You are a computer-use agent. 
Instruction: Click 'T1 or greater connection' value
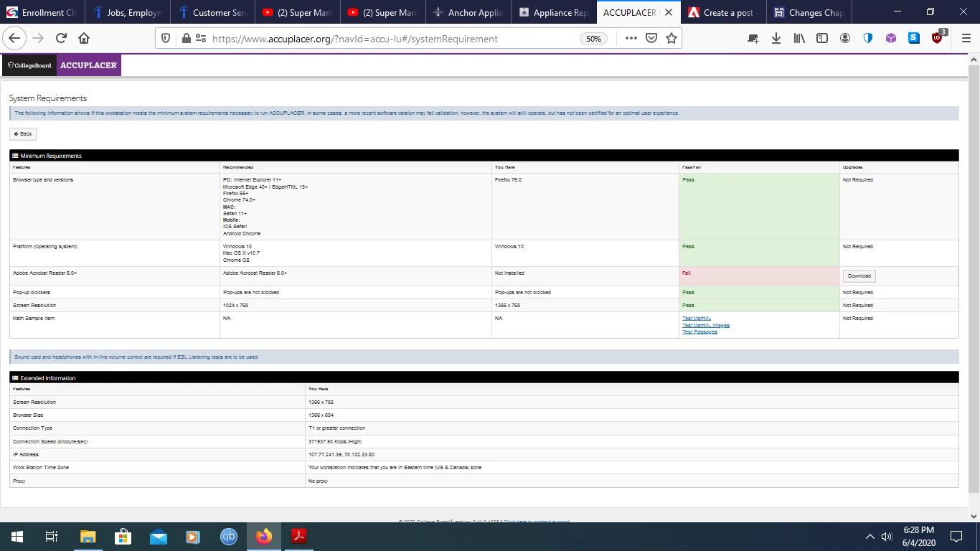tap(336, 428)
